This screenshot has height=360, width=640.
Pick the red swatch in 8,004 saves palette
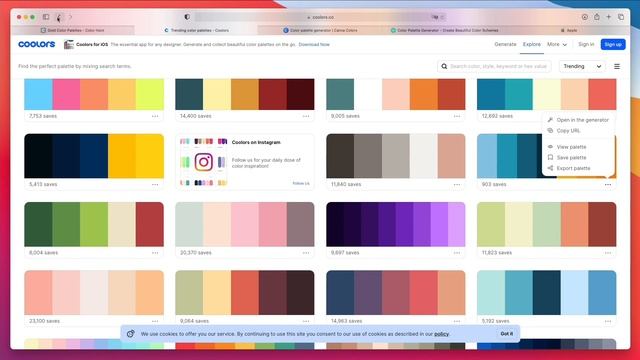pyautogui.click(x=150, y=224)
